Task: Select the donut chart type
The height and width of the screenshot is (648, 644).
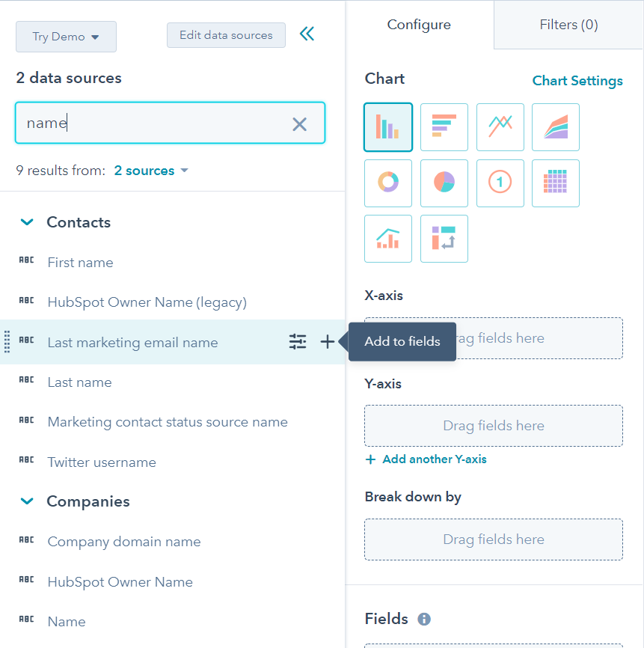Action: [x=388, y=183]
